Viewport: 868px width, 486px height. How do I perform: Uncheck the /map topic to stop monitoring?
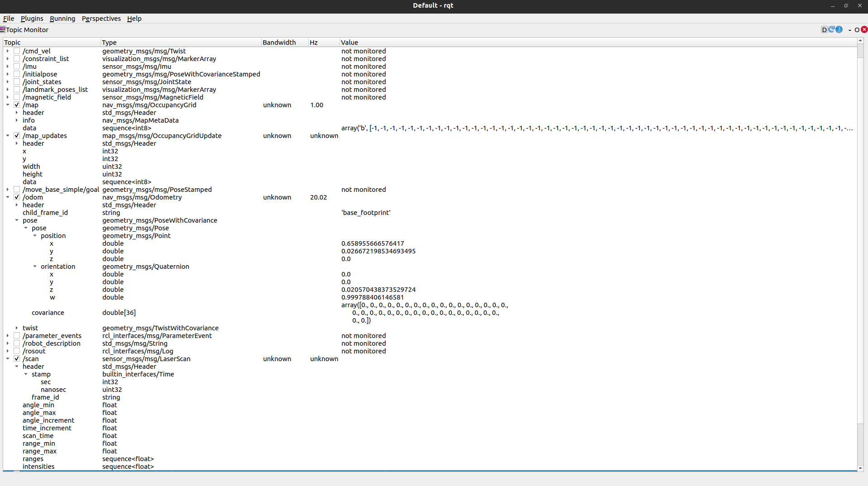(x=16, y=105)
